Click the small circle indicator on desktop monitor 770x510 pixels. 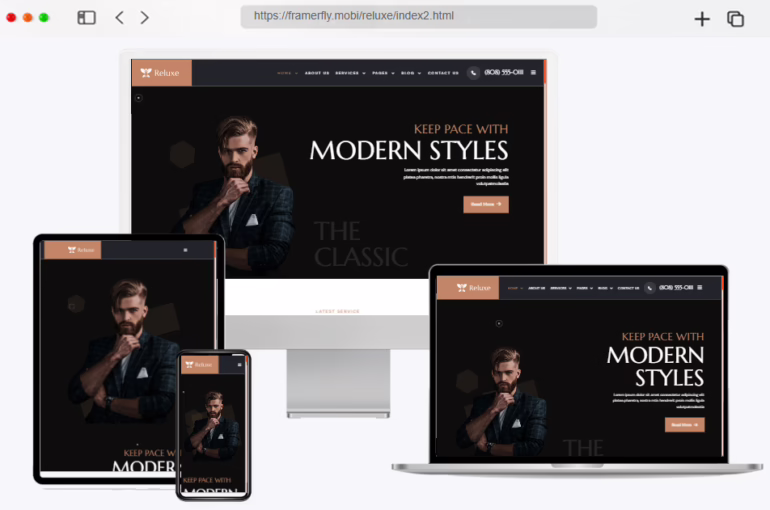click(138, 98)
